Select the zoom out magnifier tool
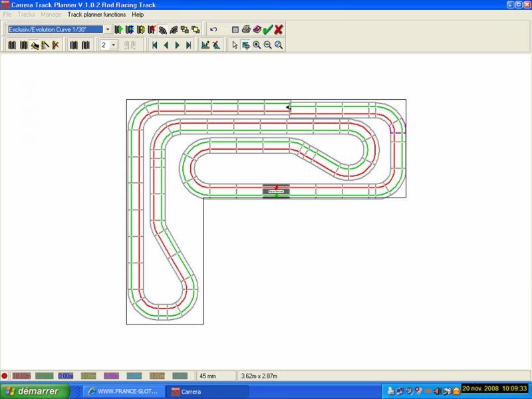532x399 pixels. tap(267, 45)
